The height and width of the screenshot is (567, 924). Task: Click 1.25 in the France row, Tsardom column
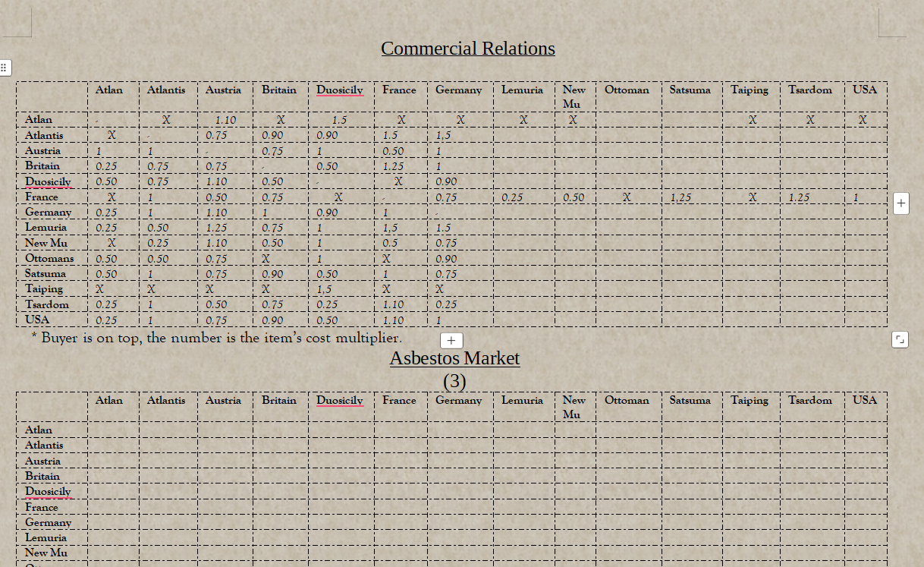coord(799,197)
